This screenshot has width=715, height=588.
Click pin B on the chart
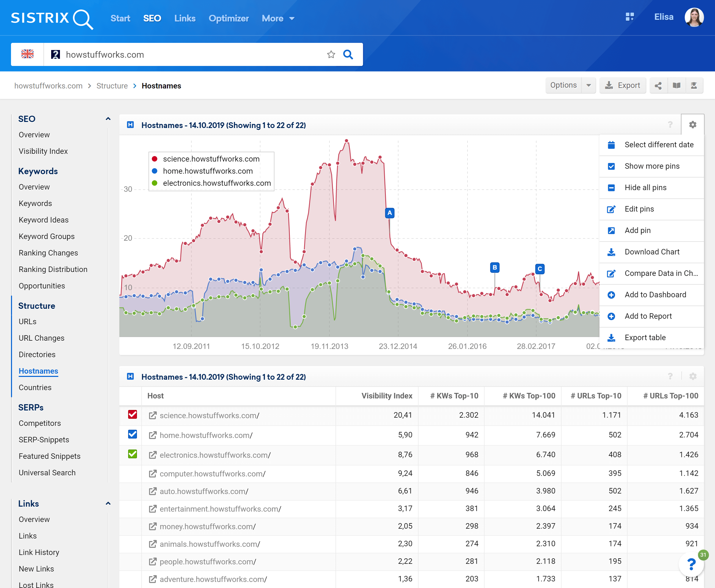point(495,268)
